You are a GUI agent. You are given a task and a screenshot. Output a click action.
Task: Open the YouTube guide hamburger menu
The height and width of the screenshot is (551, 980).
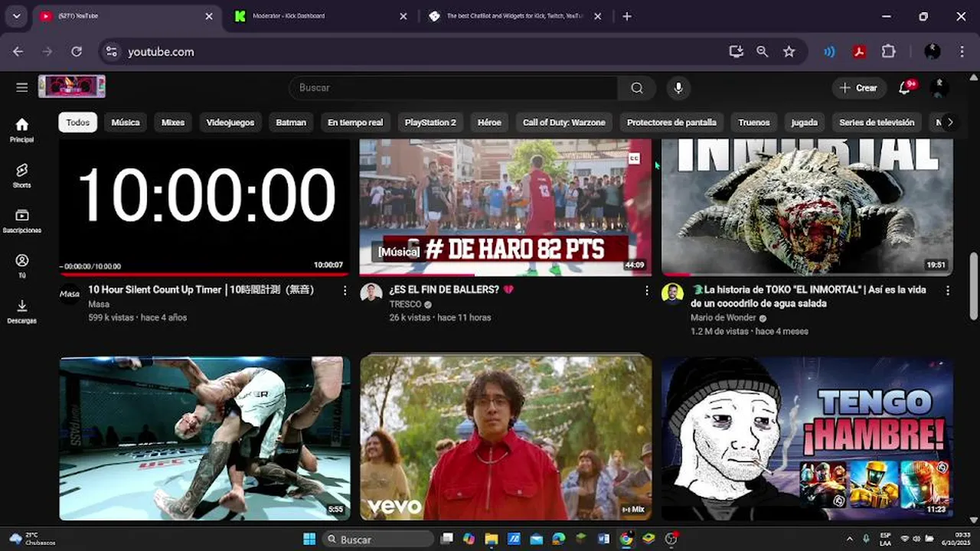pyautogui.click(x=21, y=87)
